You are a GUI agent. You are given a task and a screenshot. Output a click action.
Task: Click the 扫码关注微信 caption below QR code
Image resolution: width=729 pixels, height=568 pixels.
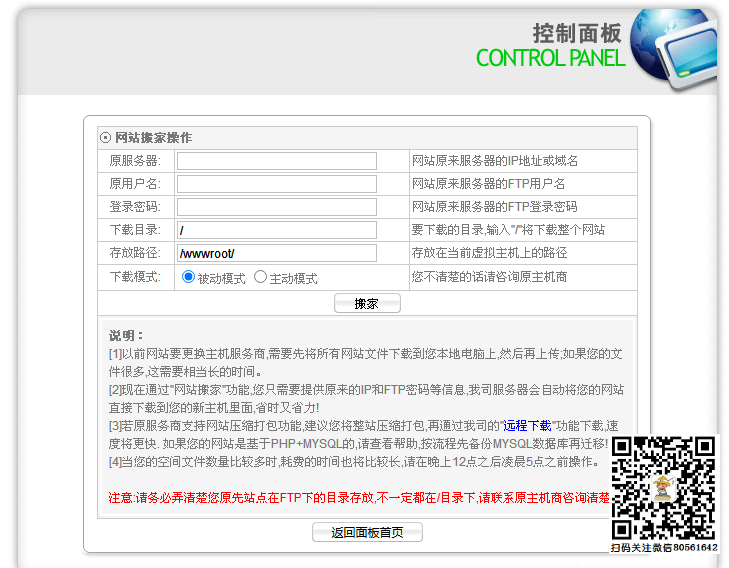click(x=664, y=548)
